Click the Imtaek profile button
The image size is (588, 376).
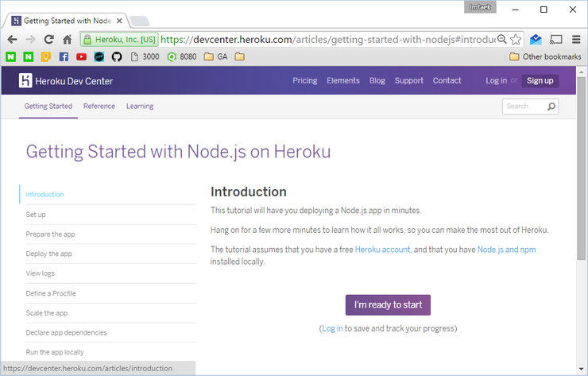click(x=480, y=7)
